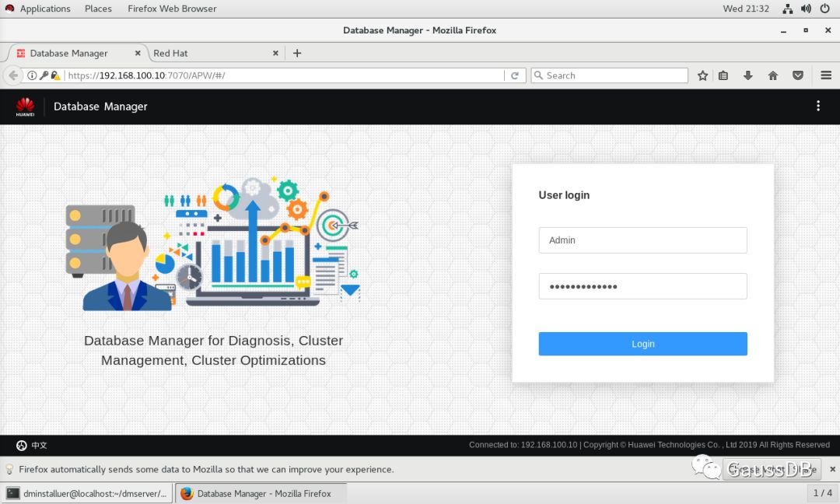Click the Firefox bookmark star icon
This screenshot has height=504, width=840.
pos(702,75)
